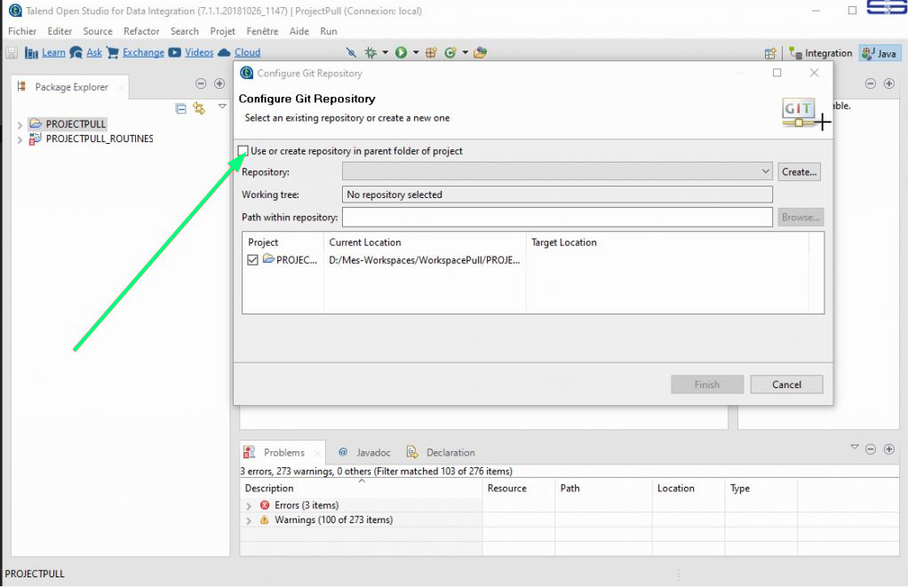Click the New Java Package icon
This screenshot has height=588, width=908.
pos(431,52)
